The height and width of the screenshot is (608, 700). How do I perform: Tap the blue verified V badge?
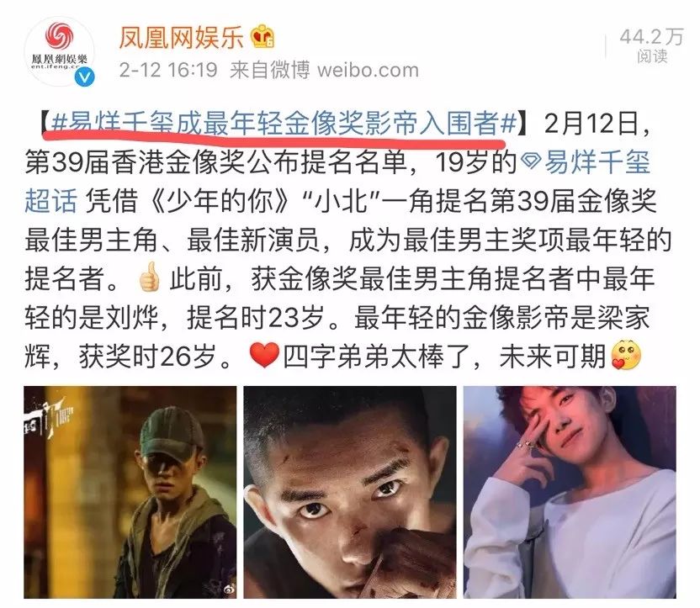tap(85, 77)
